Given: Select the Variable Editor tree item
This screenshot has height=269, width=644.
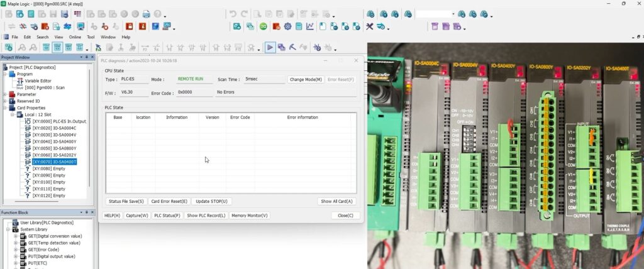Looking at the screenshot, I should click(x=38, y=81).
